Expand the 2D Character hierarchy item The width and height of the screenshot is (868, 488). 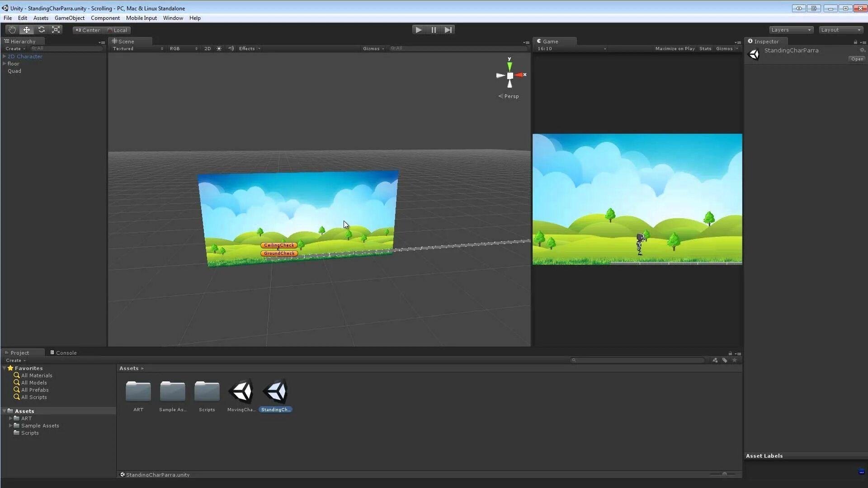coord(4,56)
